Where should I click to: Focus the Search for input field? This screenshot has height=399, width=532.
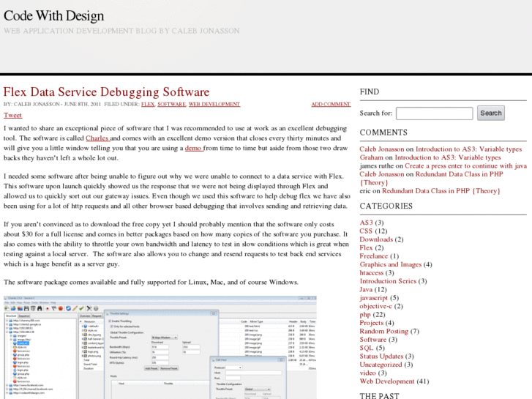(x=434, y=113)
